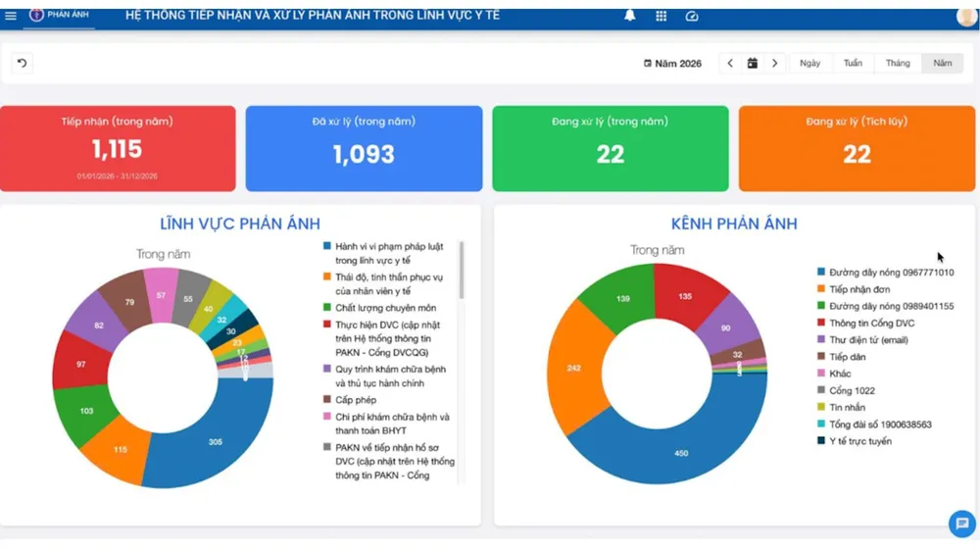Select the Tuần period button
Screen dimensions: 980x551
[853, 63]
